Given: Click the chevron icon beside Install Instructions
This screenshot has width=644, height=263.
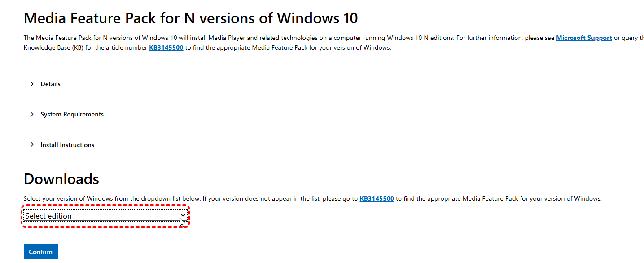Looking at the screenshot, I should [x=32, y=145].
